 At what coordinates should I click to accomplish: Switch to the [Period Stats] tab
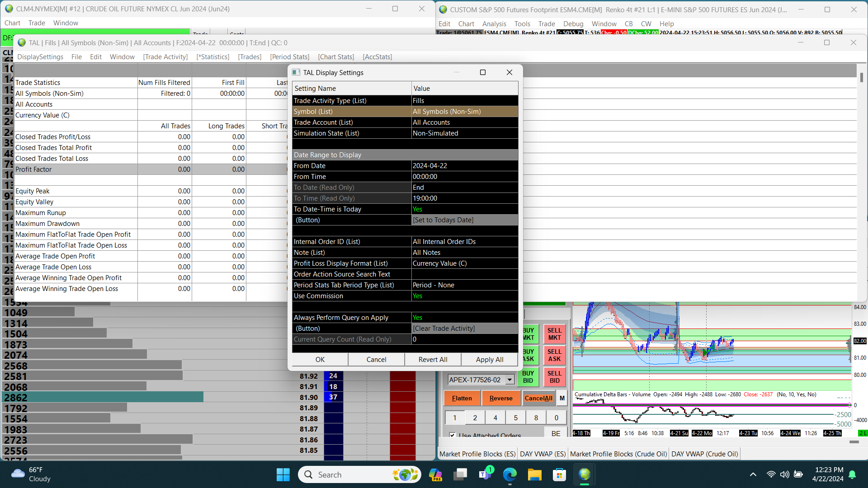tap(289, 57)
